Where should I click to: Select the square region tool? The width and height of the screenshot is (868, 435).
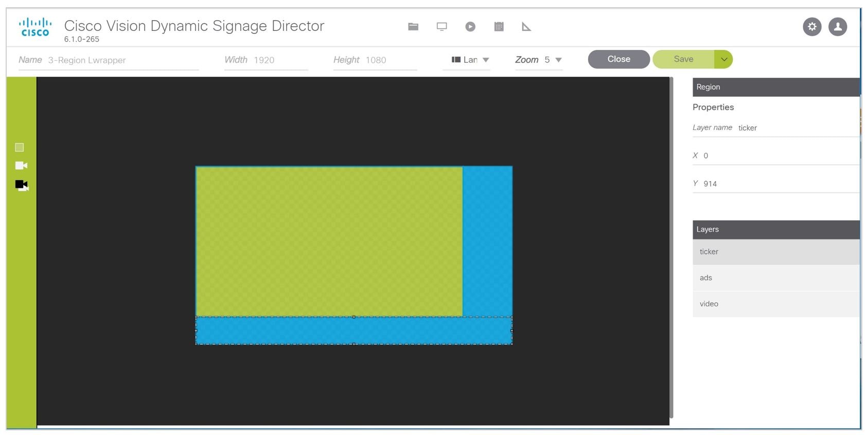[x=20, y=148]
